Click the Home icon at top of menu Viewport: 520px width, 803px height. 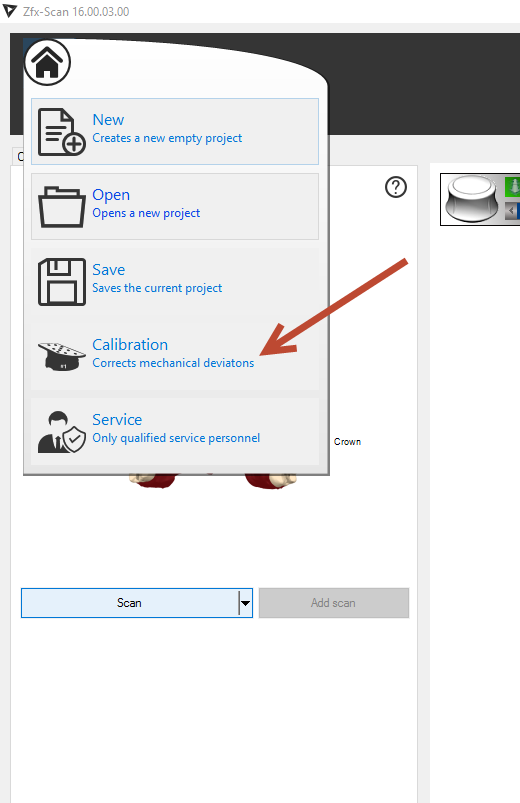[47, 62]
